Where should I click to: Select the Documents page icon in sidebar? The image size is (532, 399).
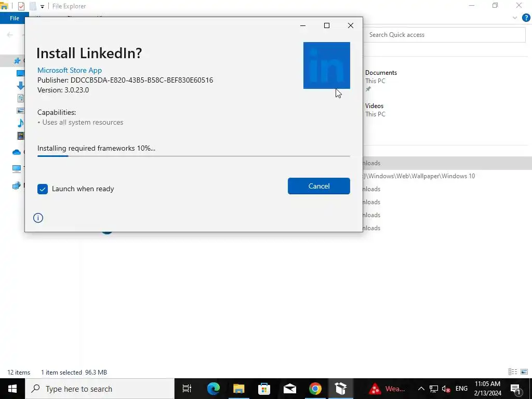(x=20, y=98)
